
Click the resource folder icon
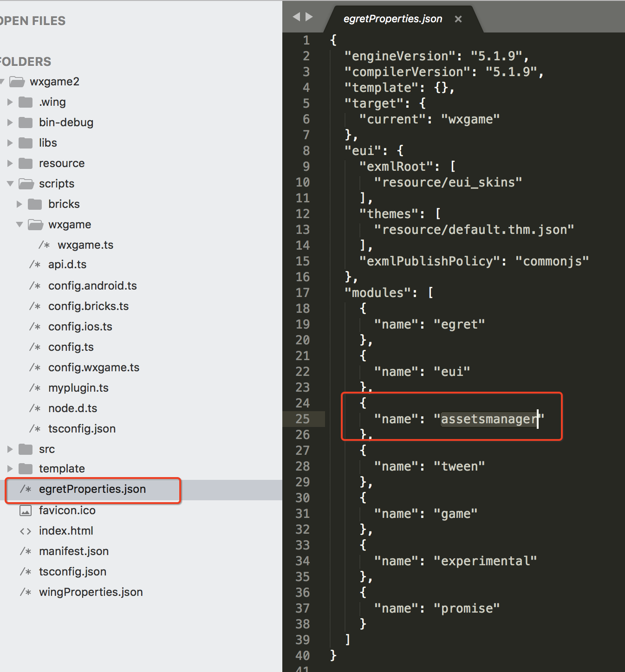(x=26, y=163)
